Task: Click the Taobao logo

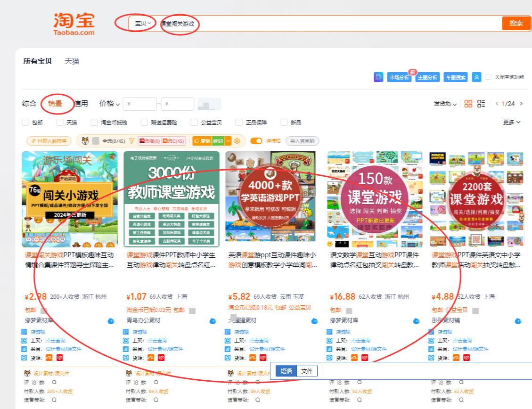Action: [74, 23]
